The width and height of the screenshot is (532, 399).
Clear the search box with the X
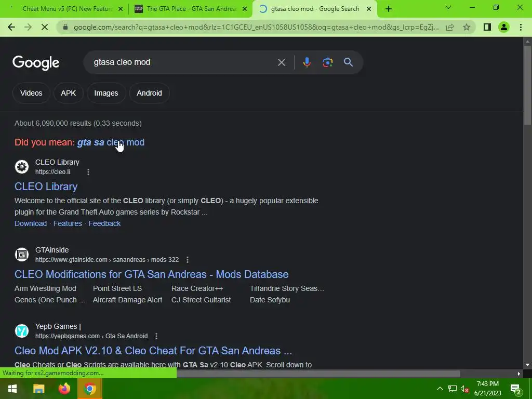point(281,62)
